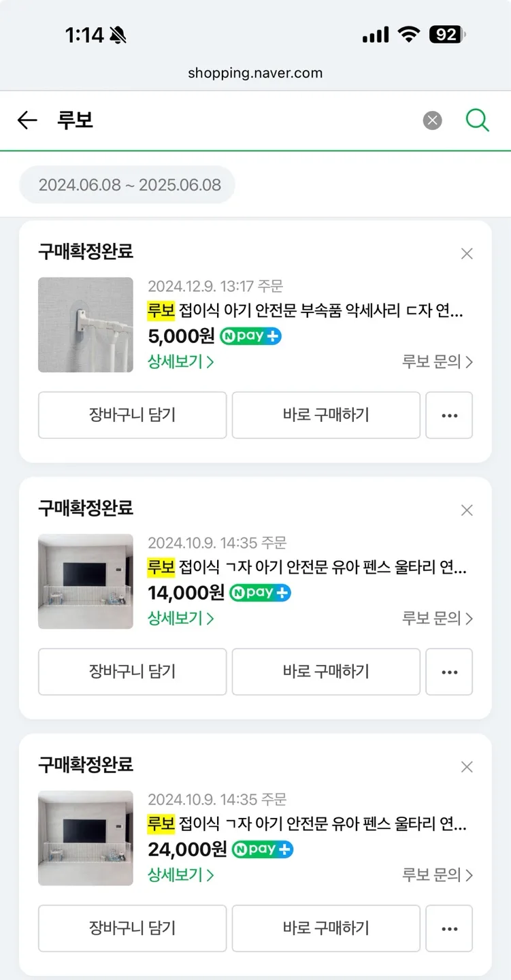Open more options for the 5,000원 order
This screenshot has width=511, height=980.
point(449,415)
